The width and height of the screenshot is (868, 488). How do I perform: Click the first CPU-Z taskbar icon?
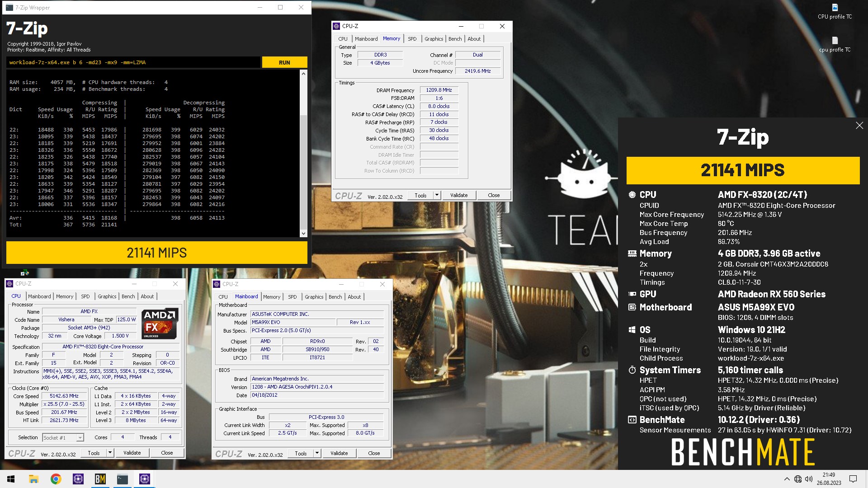(78, 479)
